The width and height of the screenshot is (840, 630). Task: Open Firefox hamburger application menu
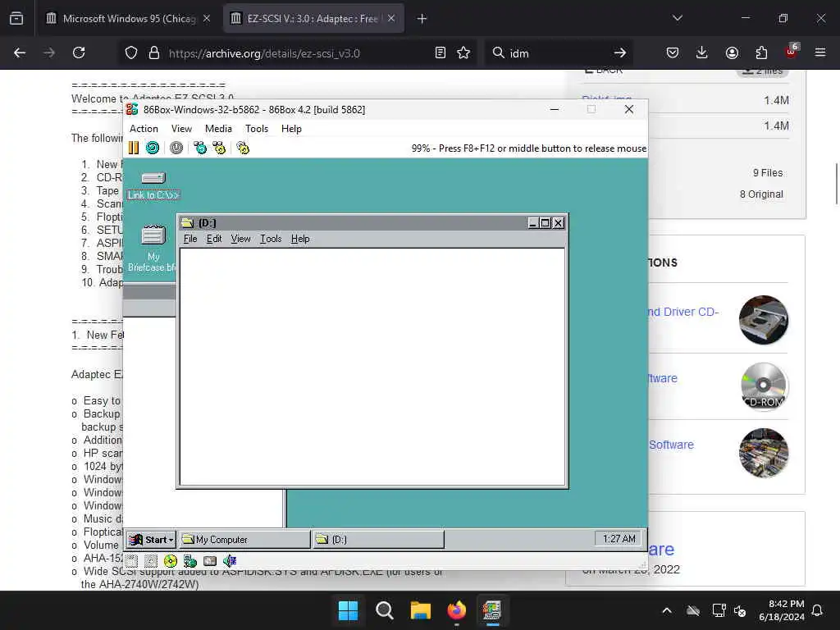(x=820, y=52)
